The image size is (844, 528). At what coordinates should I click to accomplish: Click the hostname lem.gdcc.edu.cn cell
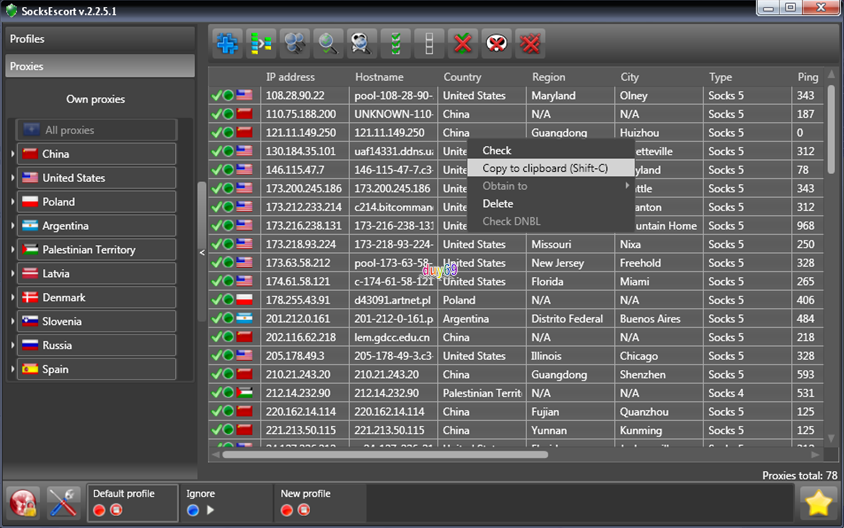click(392, 337)
